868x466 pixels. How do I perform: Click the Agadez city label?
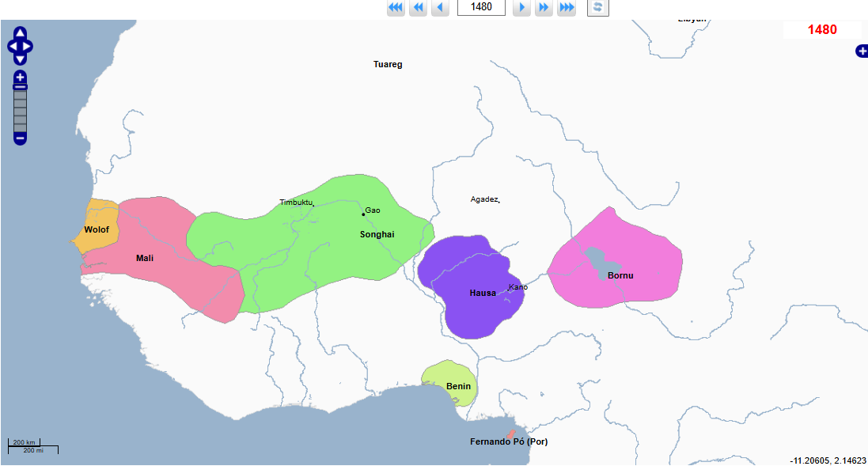click(x=483, y=199)
